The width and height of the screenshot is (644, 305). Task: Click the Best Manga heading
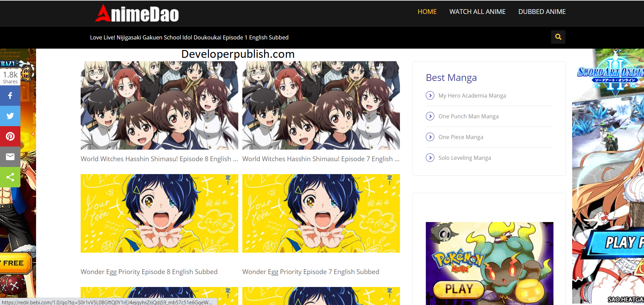(451, 78)
